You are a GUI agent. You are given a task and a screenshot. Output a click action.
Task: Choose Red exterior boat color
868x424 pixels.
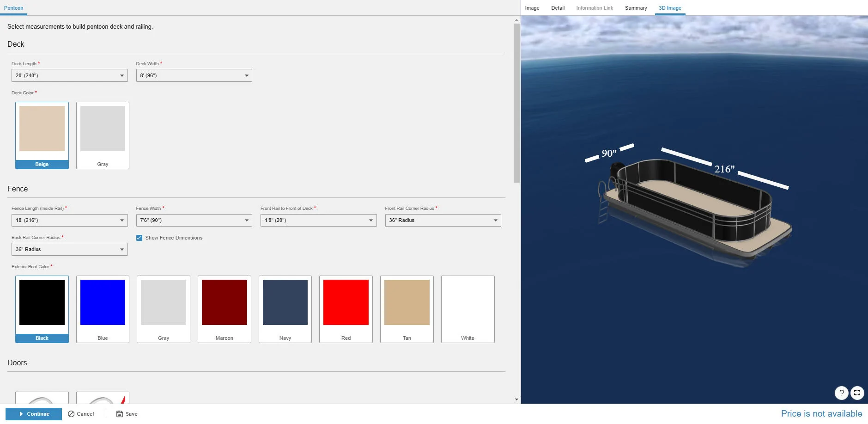click(346, 309)
